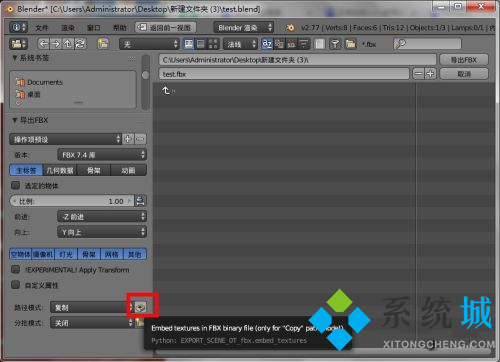This screenshot has height=362, width=500.
Task: Refresh the file list icon
Action: (x=80, y=44)
